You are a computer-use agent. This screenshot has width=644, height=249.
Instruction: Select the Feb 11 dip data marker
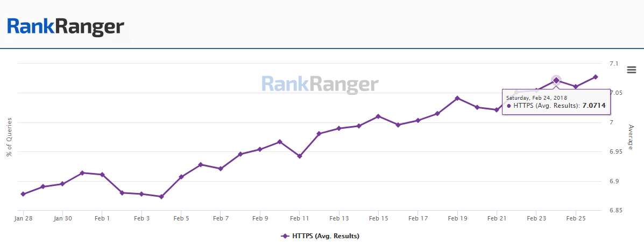(300, 156)
